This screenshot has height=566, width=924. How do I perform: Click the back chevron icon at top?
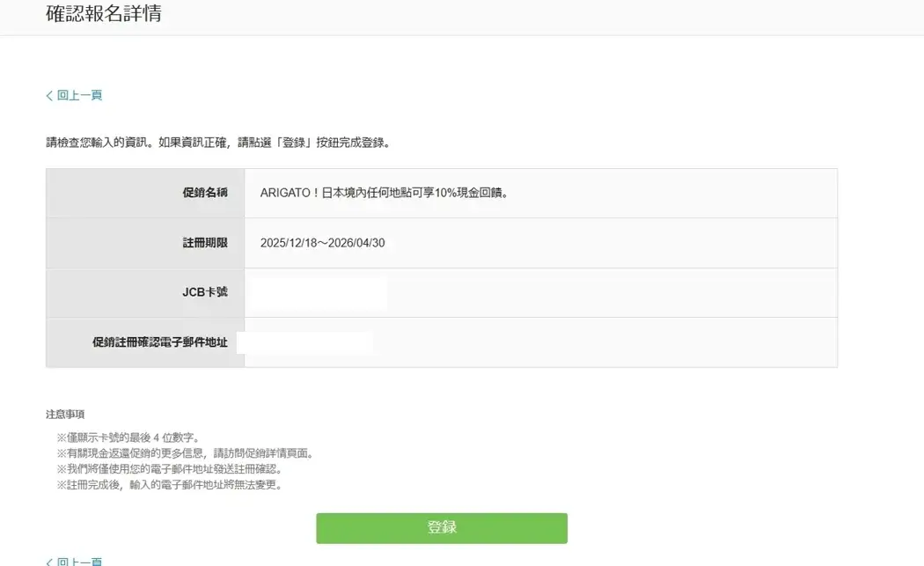(49, 96)
